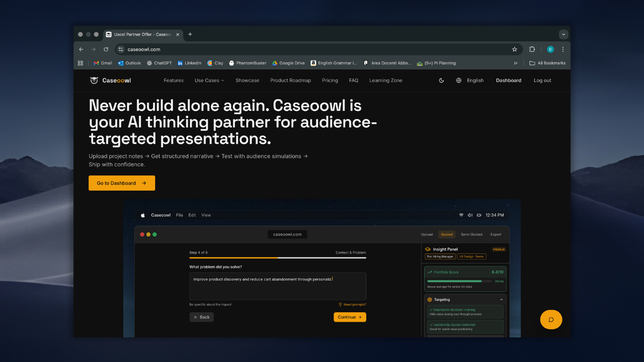Open the Chrome three-dot menu
The height and width of the screenshot is (362, 644).
tap(562, 49)
